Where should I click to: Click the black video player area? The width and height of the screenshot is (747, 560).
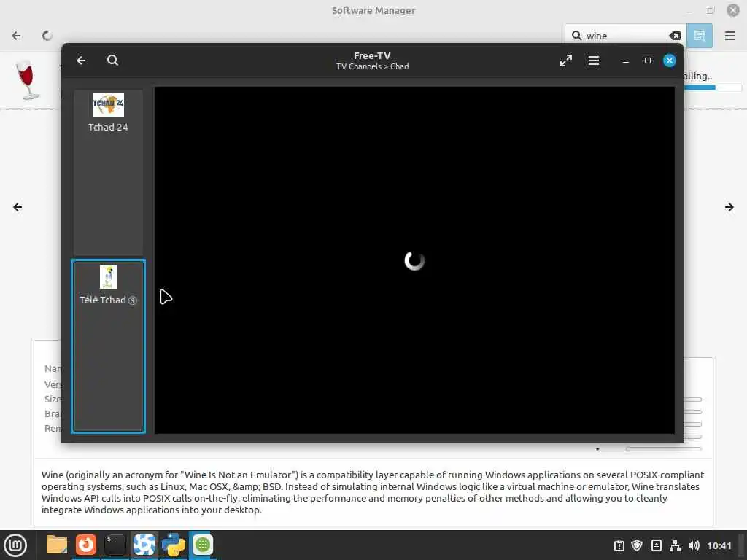tap(414, 260)
